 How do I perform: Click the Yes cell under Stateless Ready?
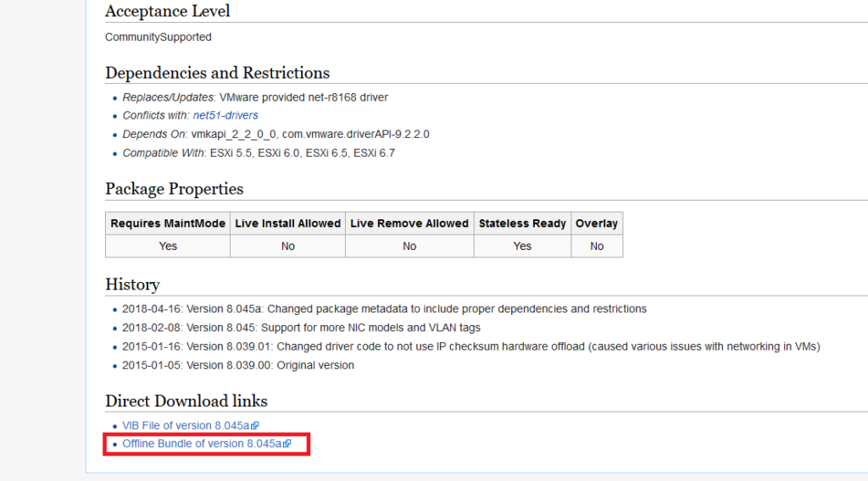click(x=522, y=246)
